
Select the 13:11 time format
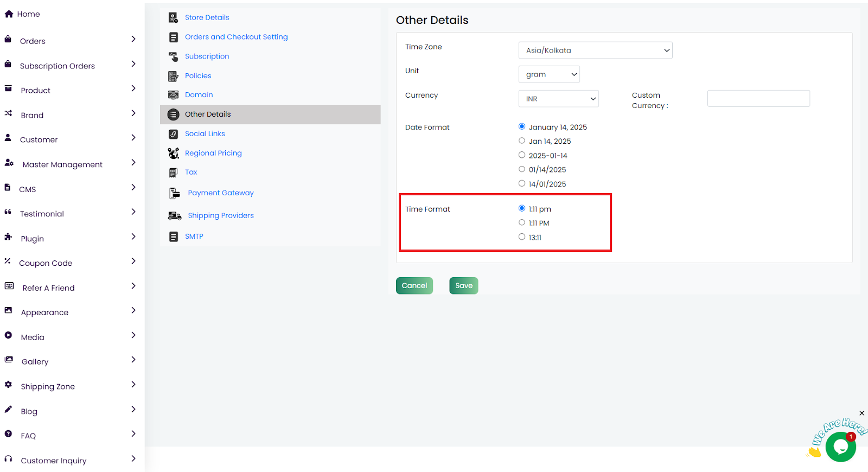(x=522, y=237)
